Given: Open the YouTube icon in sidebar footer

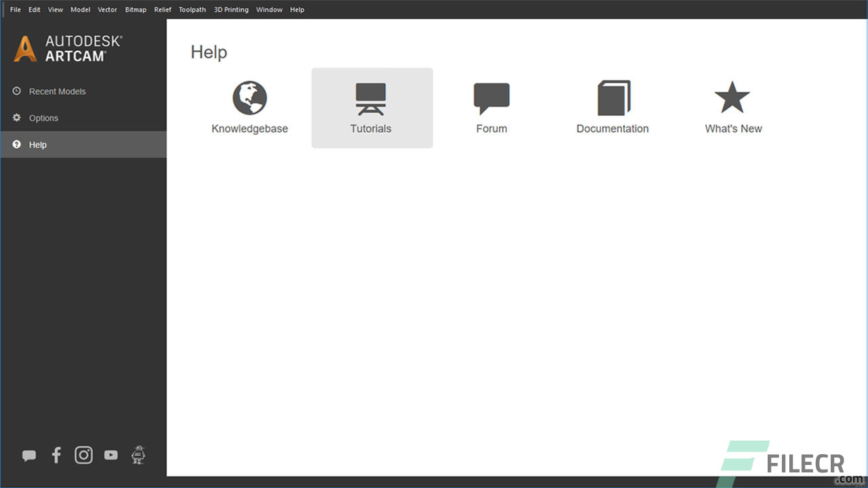Looking at the screenshot, I should coord(111,455).
